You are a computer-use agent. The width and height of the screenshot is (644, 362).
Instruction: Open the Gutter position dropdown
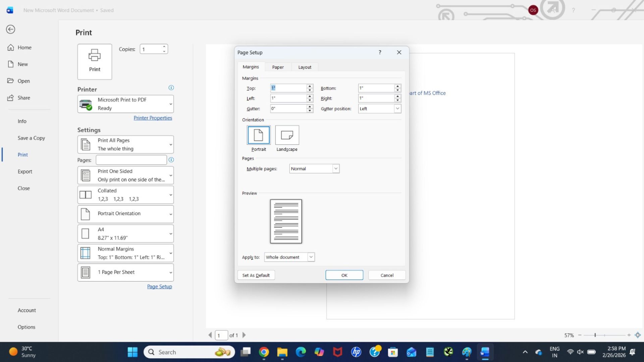point(397,109)
